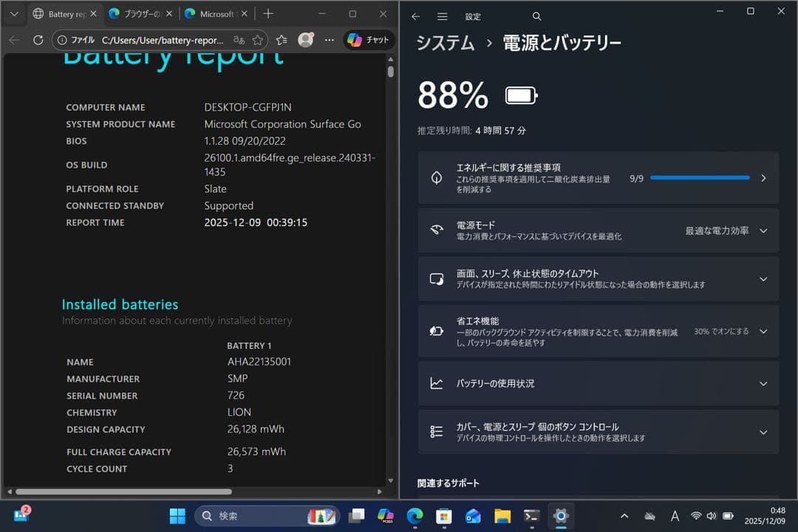Click the battery status icon next to 88%

pos(519,95)
